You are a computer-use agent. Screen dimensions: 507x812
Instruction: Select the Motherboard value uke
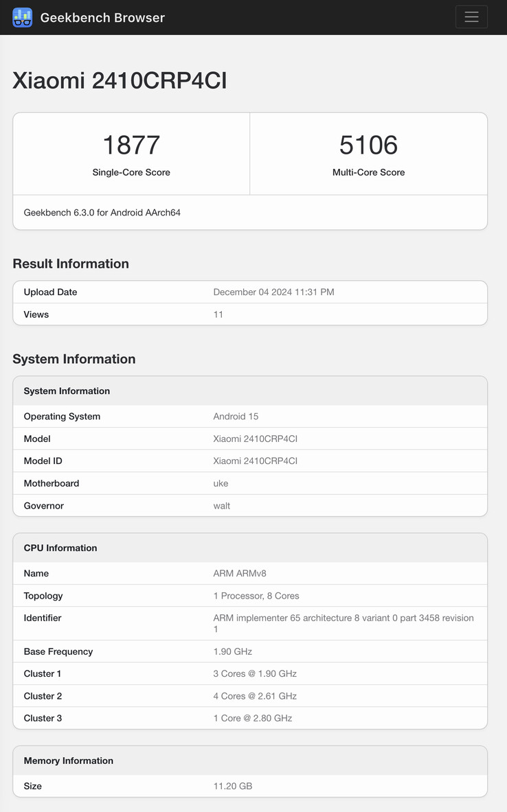(221, 483)
